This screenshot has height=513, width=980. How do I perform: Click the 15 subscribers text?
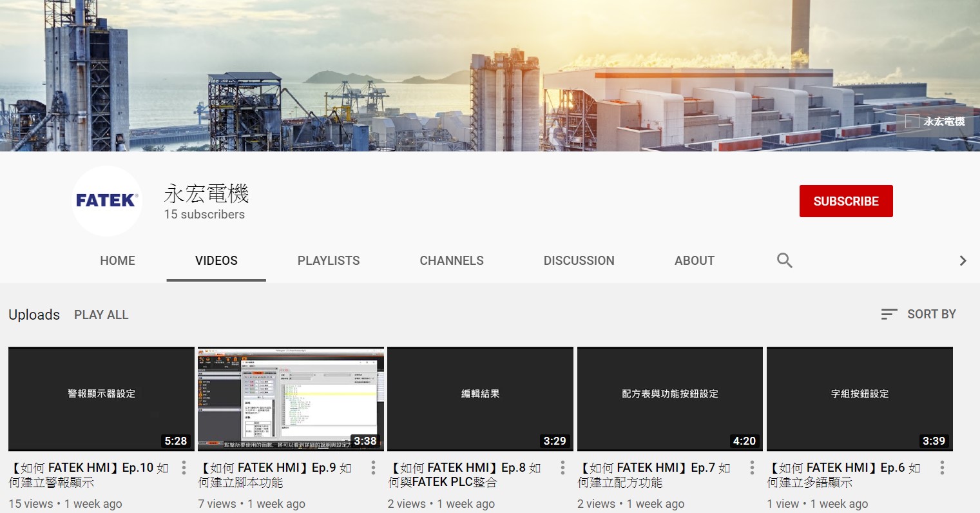pos(204,215)
